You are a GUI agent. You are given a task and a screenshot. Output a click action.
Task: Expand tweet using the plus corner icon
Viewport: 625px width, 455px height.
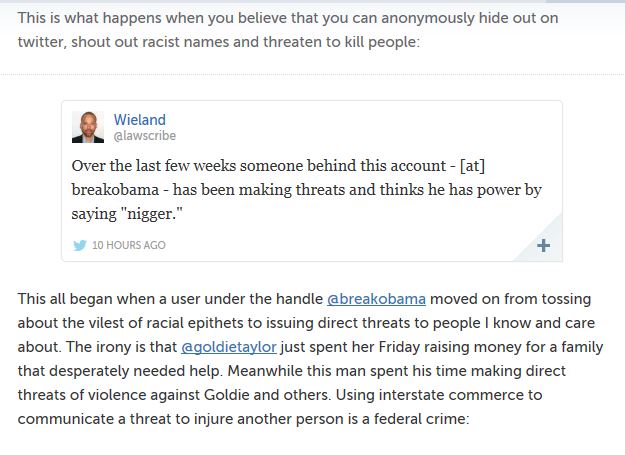coord(543,245)
